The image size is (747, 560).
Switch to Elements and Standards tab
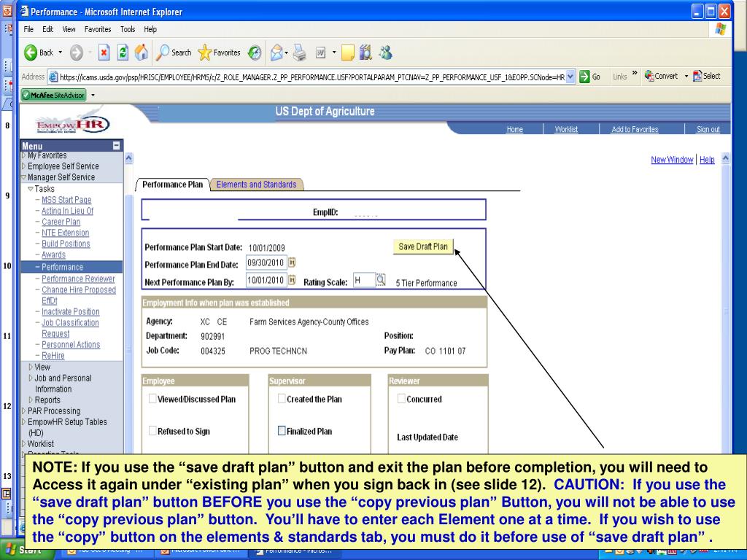(256, 184)
